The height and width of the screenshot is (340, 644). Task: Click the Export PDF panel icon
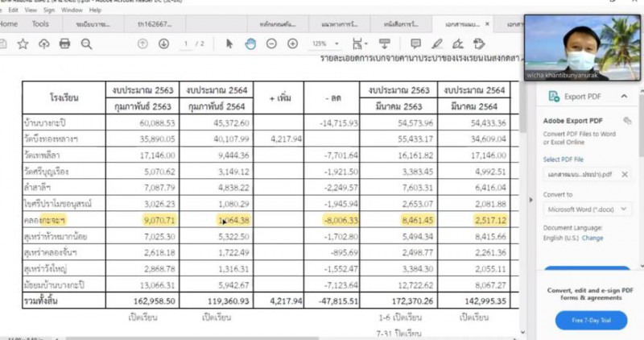click(554, 97)
